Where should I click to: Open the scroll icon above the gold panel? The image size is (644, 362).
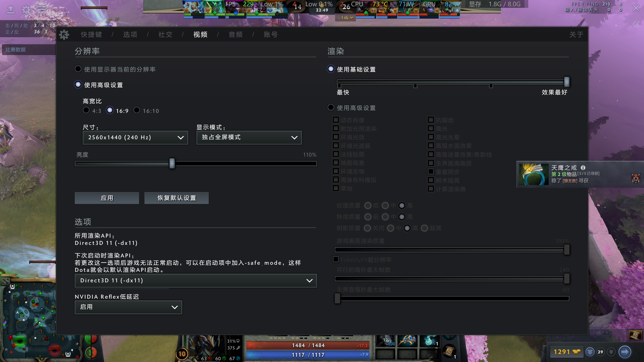(635, 335)
